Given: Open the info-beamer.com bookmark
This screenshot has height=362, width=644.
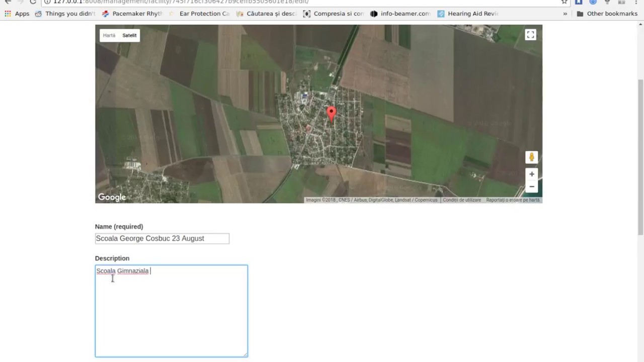Looking at the screenshot, I should point(400,14).
